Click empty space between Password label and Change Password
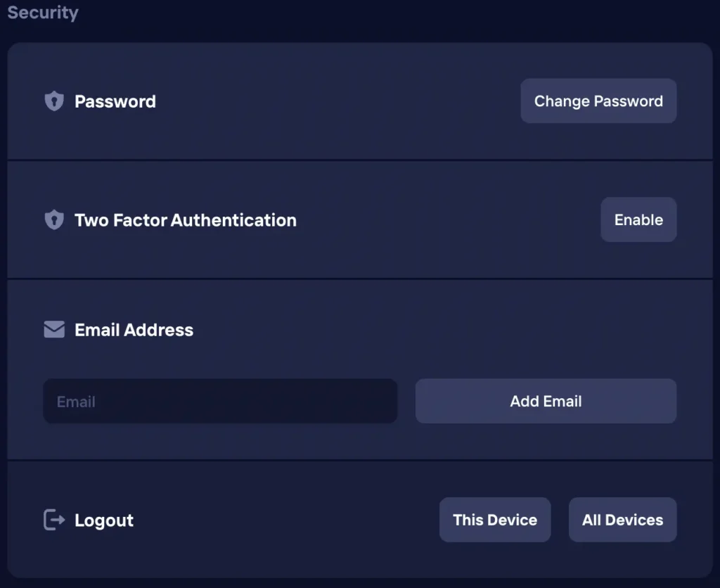This screenshot has width=720, height=588. (x=337, y=101)
